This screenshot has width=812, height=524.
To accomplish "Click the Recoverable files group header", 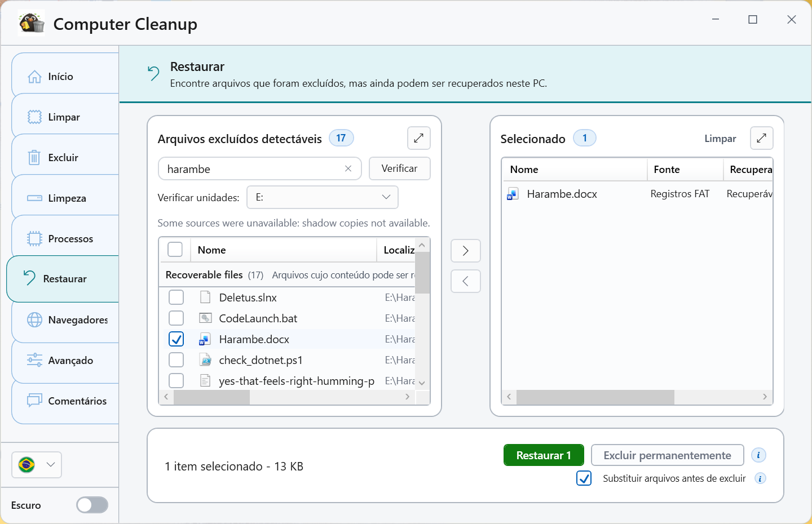I will (x=288, y=275).
